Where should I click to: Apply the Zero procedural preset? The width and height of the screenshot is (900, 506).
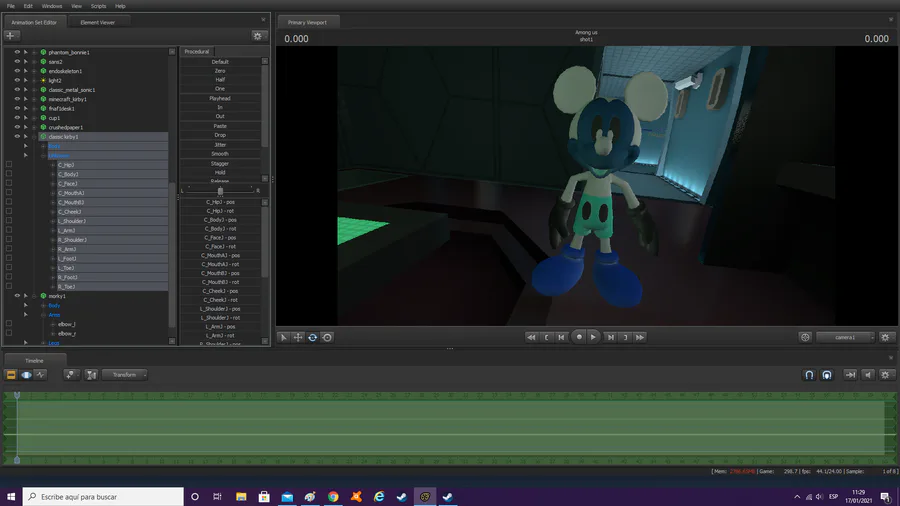220,71
